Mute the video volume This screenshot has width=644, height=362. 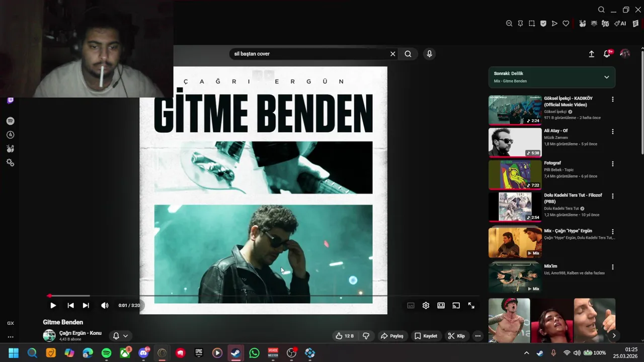click(105, 305)
